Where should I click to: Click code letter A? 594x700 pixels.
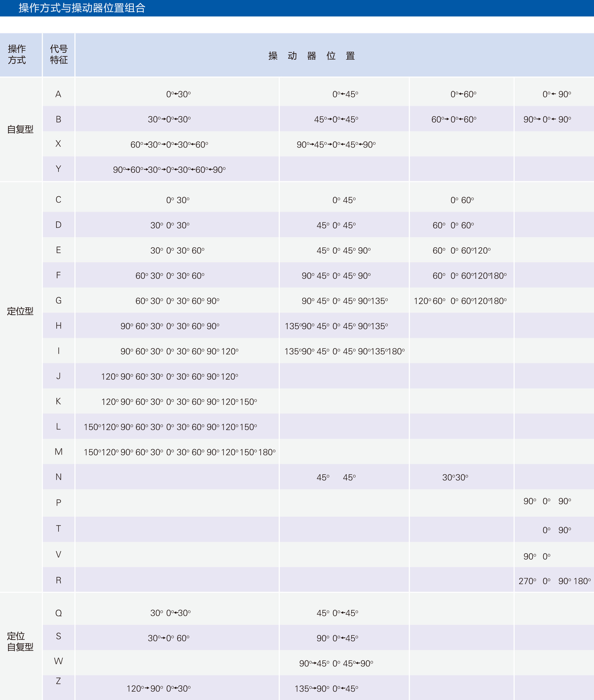click(x=58, y=94)
